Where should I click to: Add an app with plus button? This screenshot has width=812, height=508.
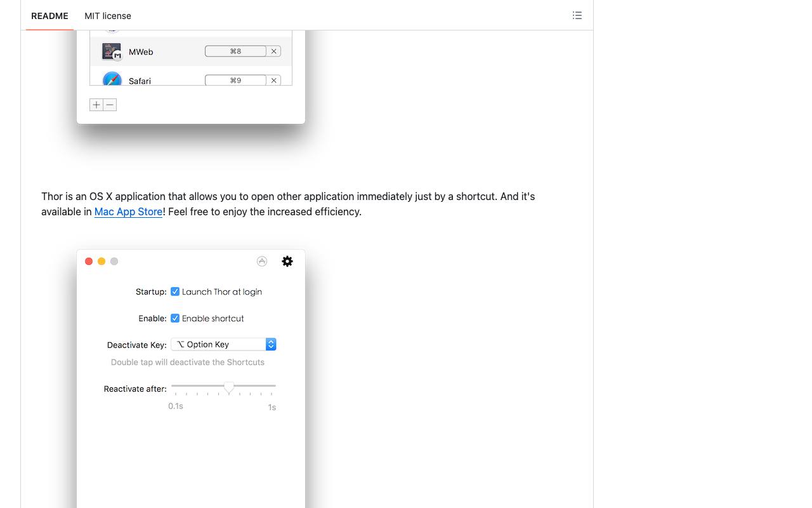coord(96,105)
